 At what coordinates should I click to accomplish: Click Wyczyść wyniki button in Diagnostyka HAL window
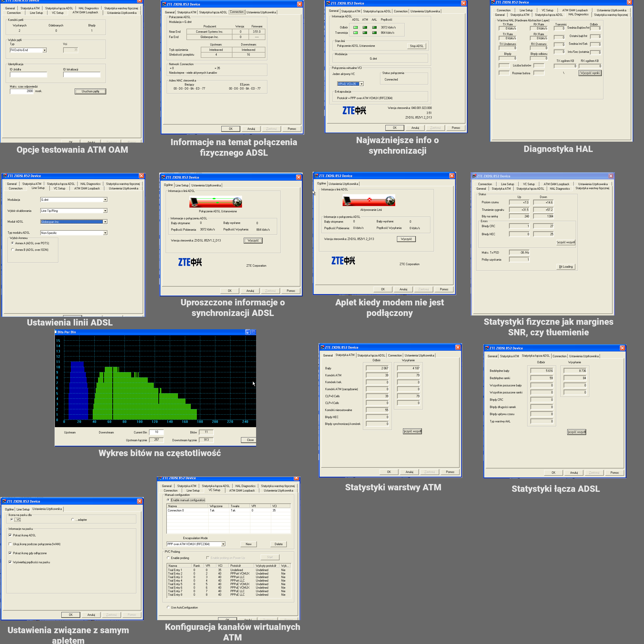point(590,73)
